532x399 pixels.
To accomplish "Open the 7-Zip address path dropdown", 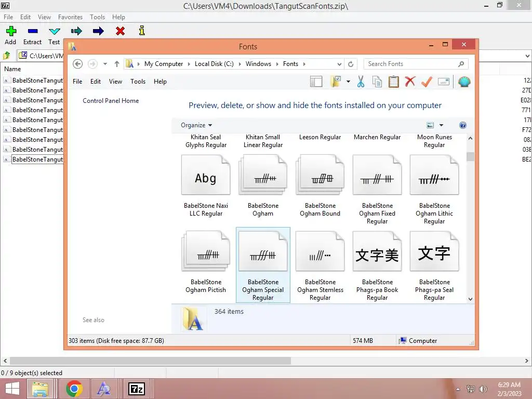I will (527, 56).
